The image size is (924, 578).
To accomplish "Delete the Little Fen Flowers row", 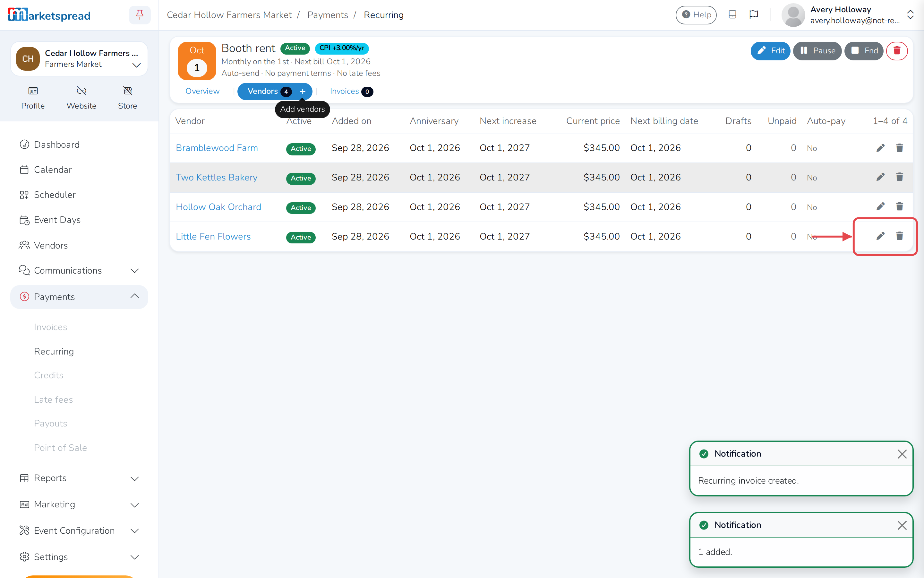I will tap(900, 236).
